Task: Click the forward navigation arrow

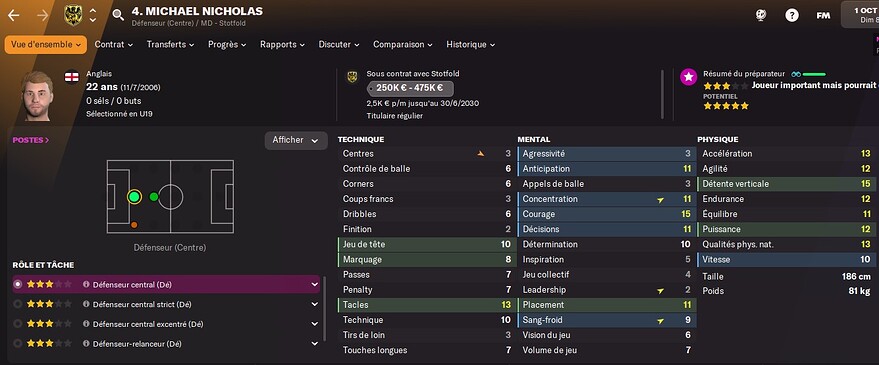Action: tap(43, 15)
